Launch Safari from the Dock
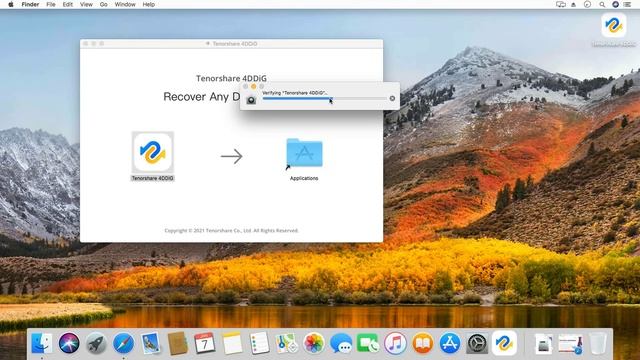Viewport: 640px width, 360px height. click(x=123, y=343)
